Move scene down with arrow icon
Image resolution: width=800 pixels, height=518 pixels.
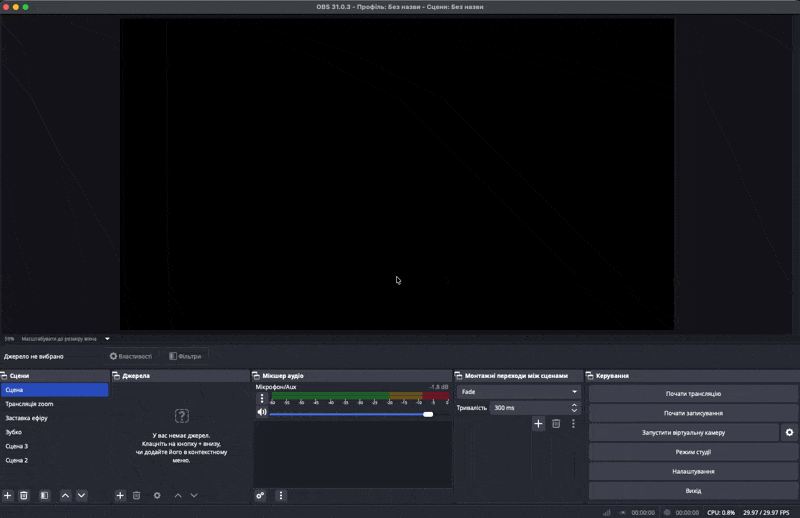82,496
